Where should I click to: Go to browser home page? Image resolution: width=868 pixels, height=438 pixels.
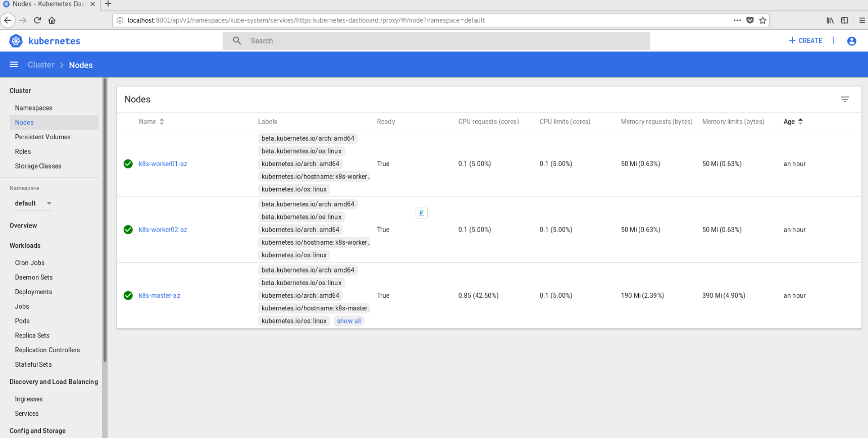point(52,20)
